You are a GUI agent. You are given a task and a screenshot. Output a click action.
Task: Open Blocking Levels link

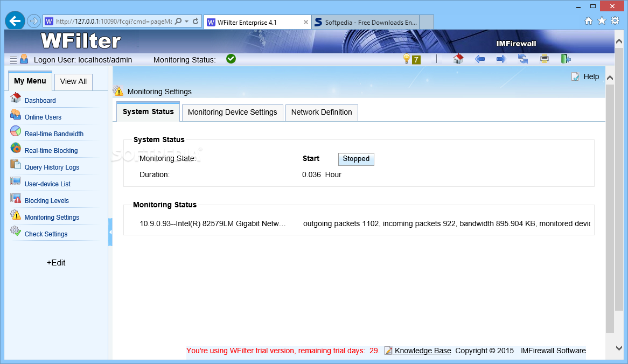click(x=46, y=201)
